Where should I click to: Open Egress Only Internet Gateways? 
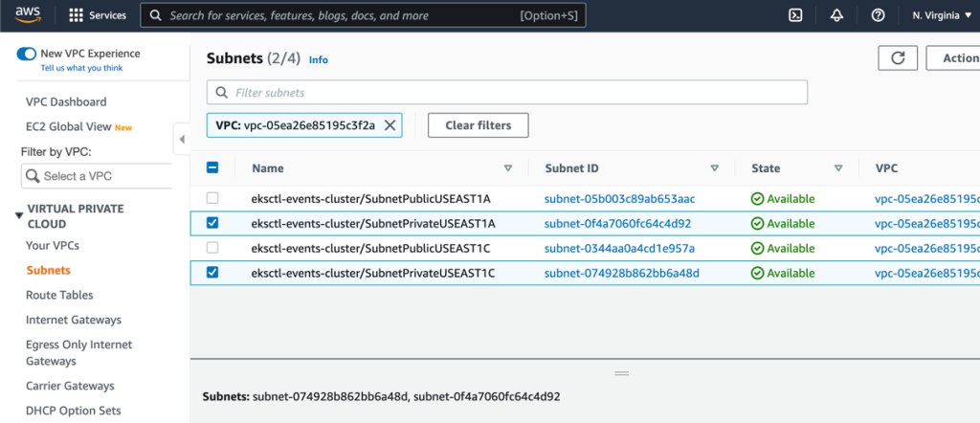(79, 353)
